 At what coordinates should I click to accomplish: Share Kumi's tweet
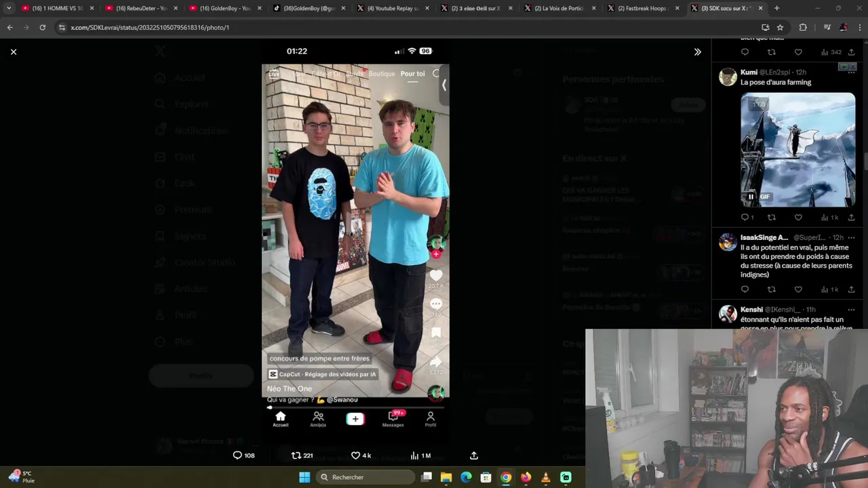click(x=851, y=218)
